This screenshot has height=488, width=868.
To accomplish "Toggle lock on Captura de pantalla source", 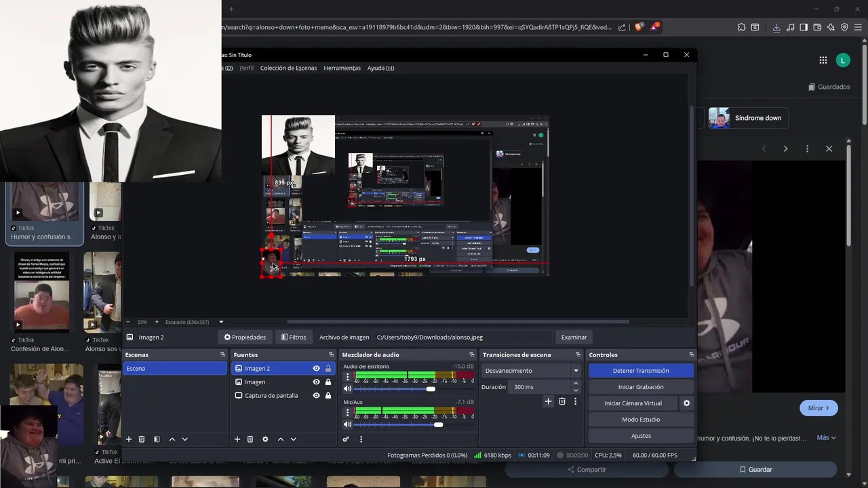I will (x=328, y=396).
